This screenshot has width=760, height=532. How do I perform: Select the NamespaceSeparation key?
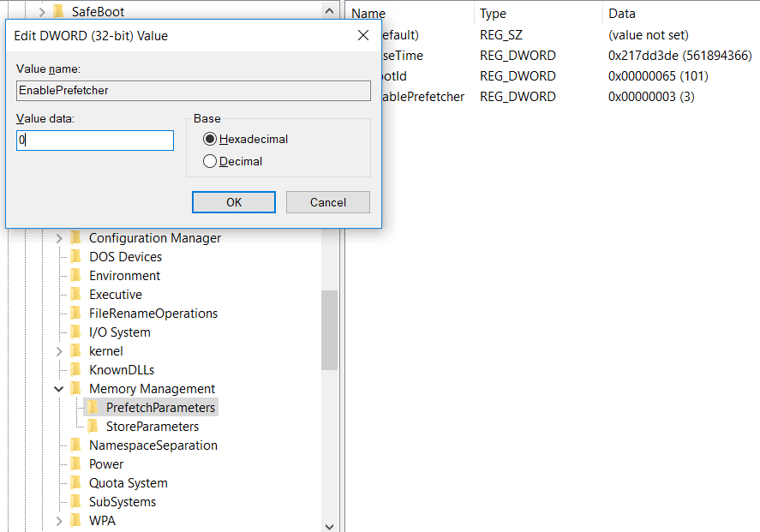[x=153, y=445]
